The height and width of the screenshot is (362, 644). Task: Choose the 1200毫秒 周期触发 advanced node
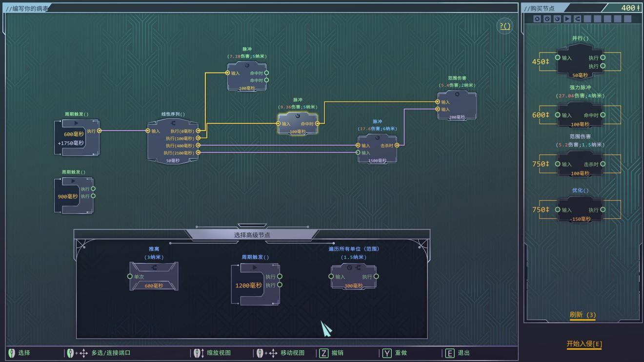click(255, 285)
